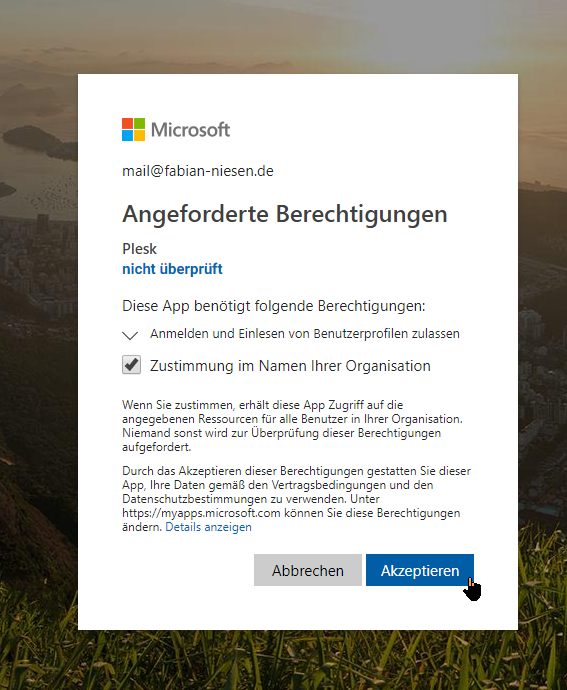Open the nicht überprüft publisher link

click(172, 269)
